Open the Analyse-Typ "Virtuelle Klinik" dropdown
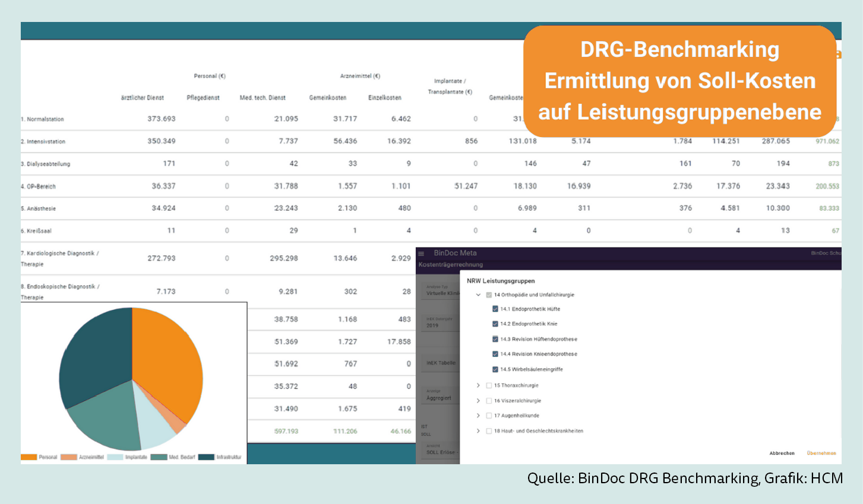The height and width of the screenshot is (504, 863). [x=441, y=294]
